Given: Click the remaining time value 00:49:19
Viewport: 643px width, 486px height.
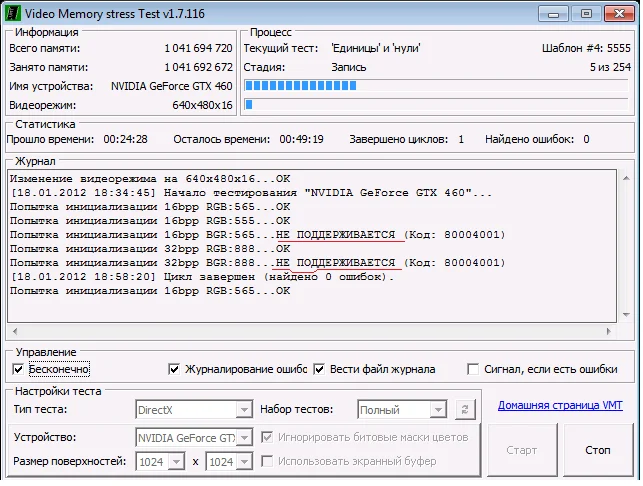Looking at the screenshot, I should pos(301,139).
